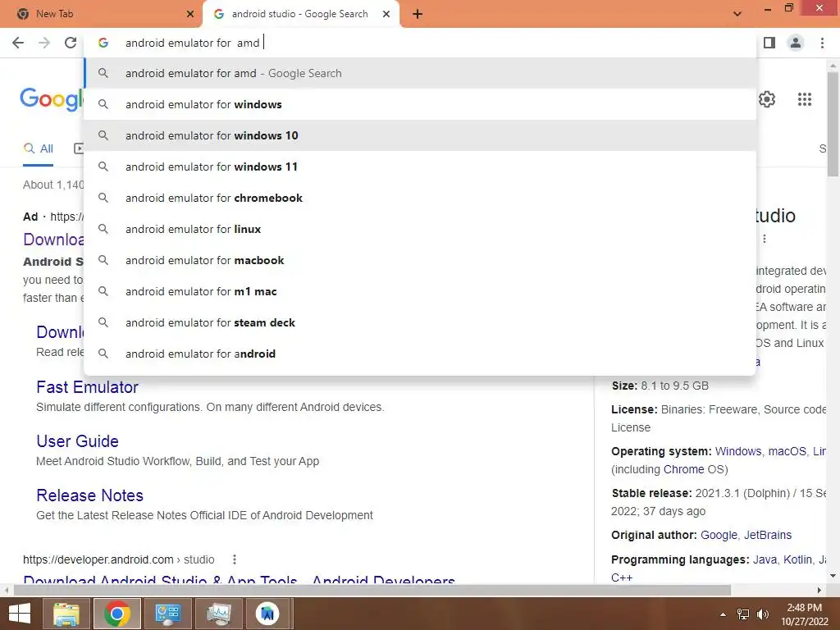840x630 pixels.
Task: Click search icon beside the linux suggestion
Action: point(103,229)
